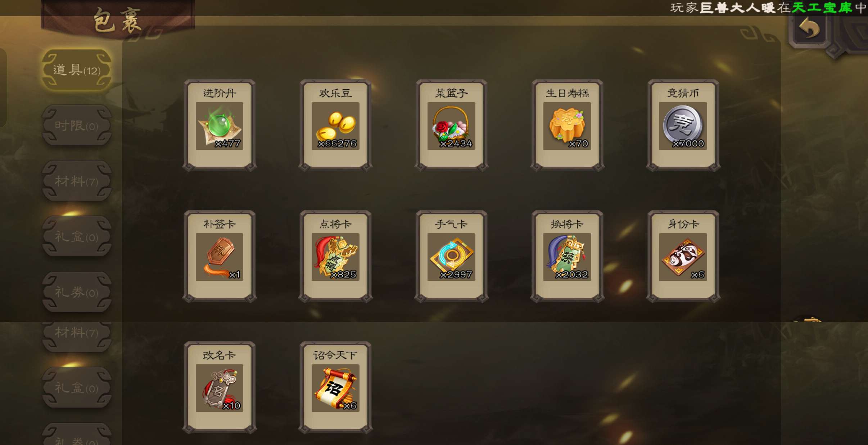Select the 身份卡 mask card

coord(683,256)
